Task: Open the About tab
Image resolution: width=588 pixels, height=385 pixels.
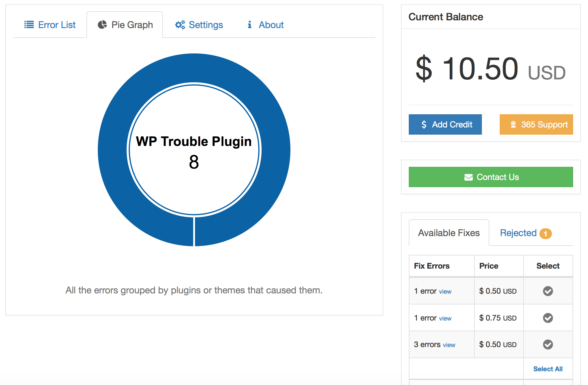Action: [265, 25]
